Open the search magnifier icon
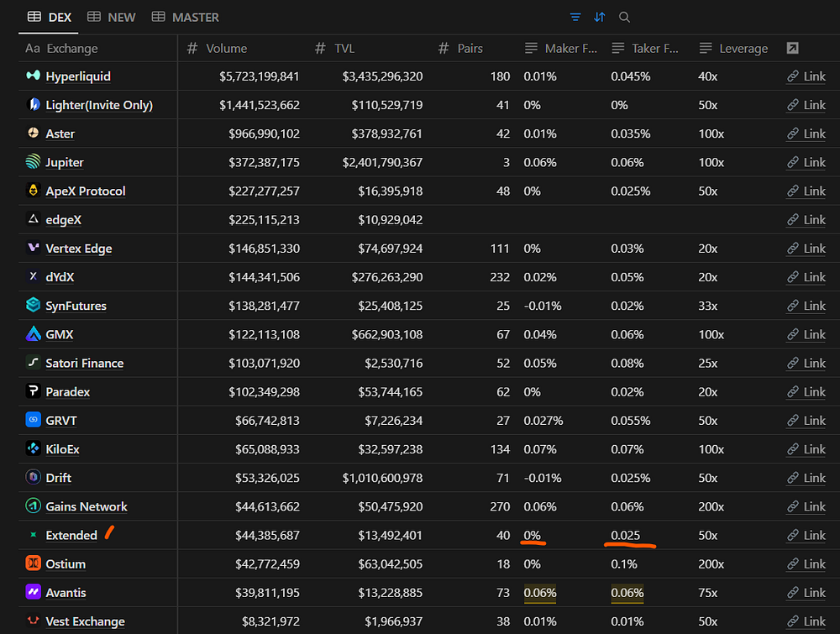 [624, 17]
